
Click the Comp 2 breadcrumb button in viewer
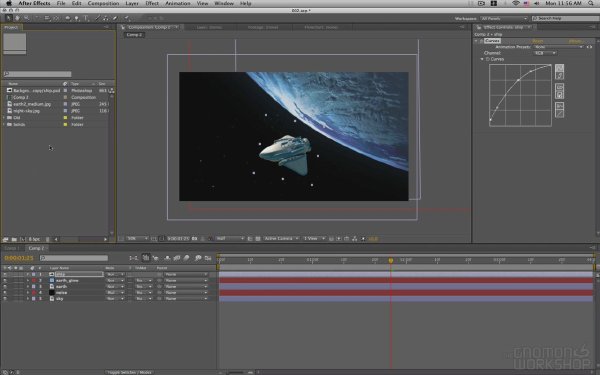[x=134, y=35]
